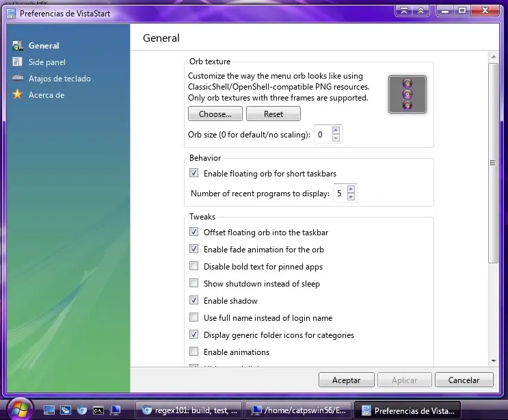Click the Aplicar button

pos(404,380)
